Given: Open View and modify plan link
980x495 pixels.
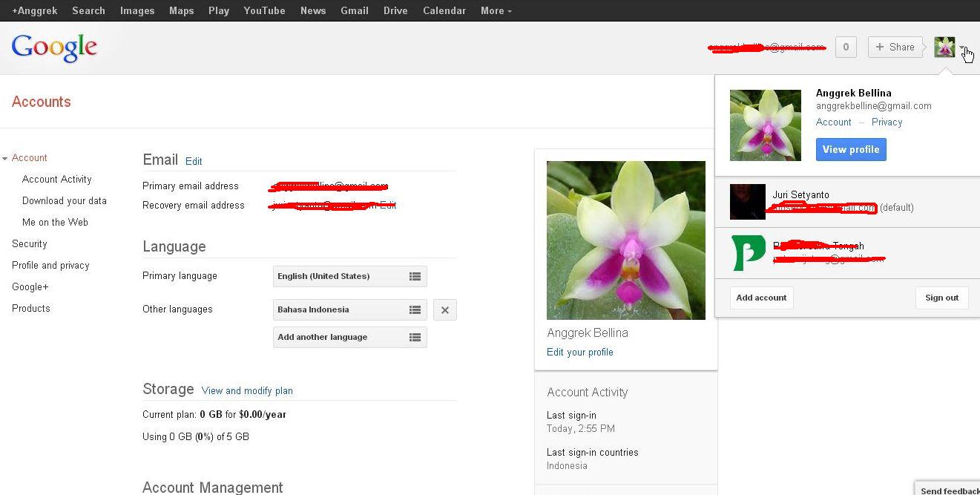Looking at the screenshot, I should point(247,390).
